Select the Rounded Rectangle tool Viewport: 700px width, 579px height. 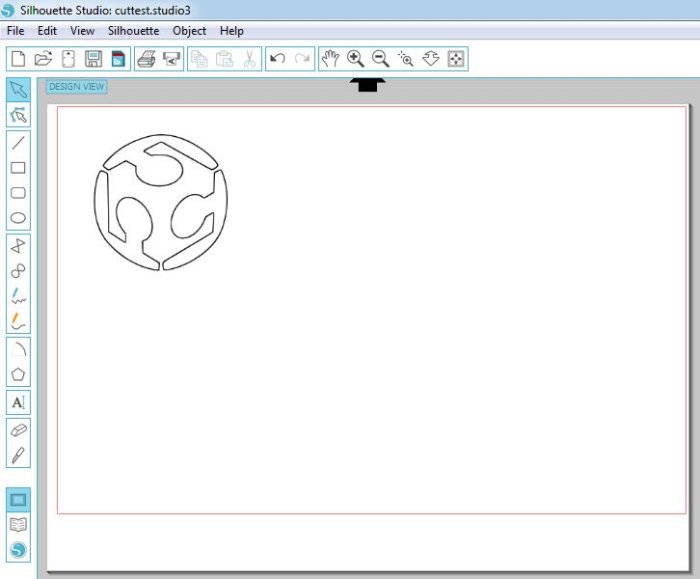pos(18,193)
